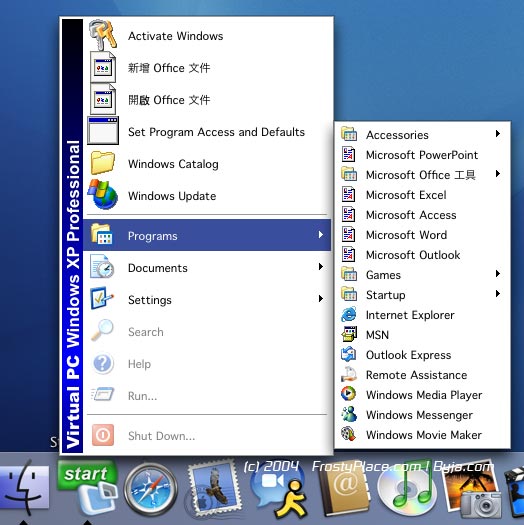Click the Settings checkmark icon
The height and width of the screenshot is (525, 524).
[x=102, y=298]
